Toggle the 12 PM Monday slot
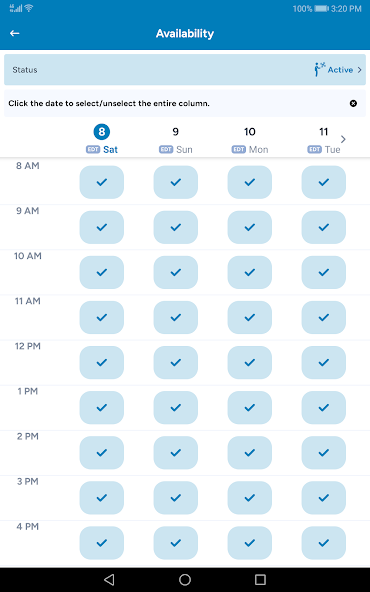This screenshot has width=370, height=592. 250,363
